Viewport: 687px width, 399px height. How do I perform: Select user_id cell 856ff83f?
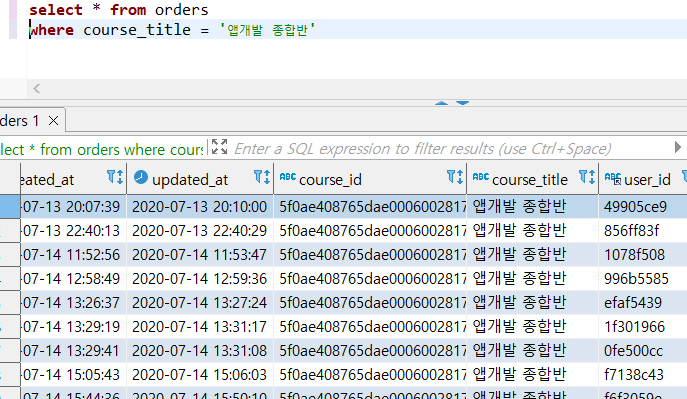pos(643,230)
